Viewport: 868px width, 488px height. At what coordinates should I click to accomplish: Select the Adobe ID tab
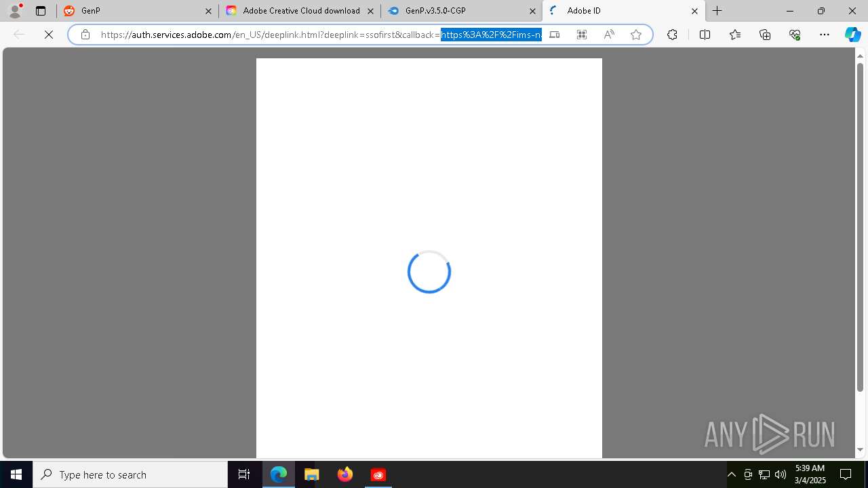(624, 11)
